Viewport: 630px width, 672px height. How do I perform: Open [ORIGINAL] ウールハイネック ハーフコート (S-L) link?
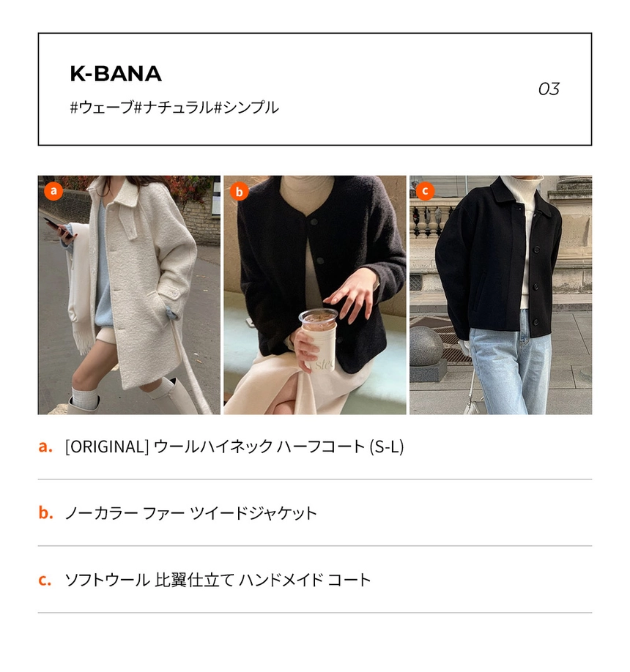point(234,447)
